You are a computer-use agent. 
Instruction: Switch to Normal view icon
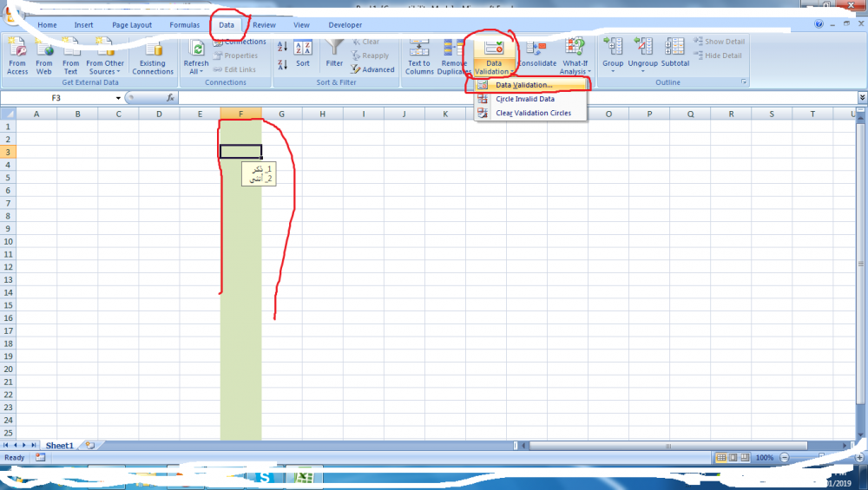[x=720, y=457]
